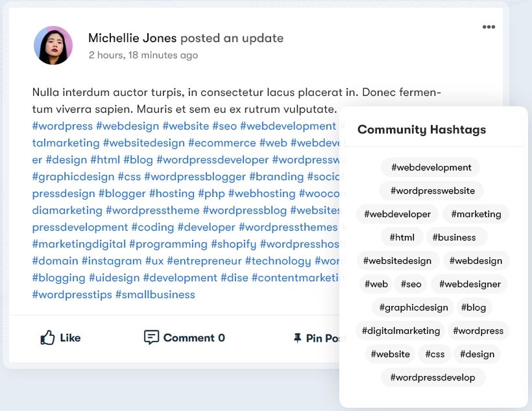
Task: Select the #wordpressdevelop hashtag pill
Action: point(433,377)
